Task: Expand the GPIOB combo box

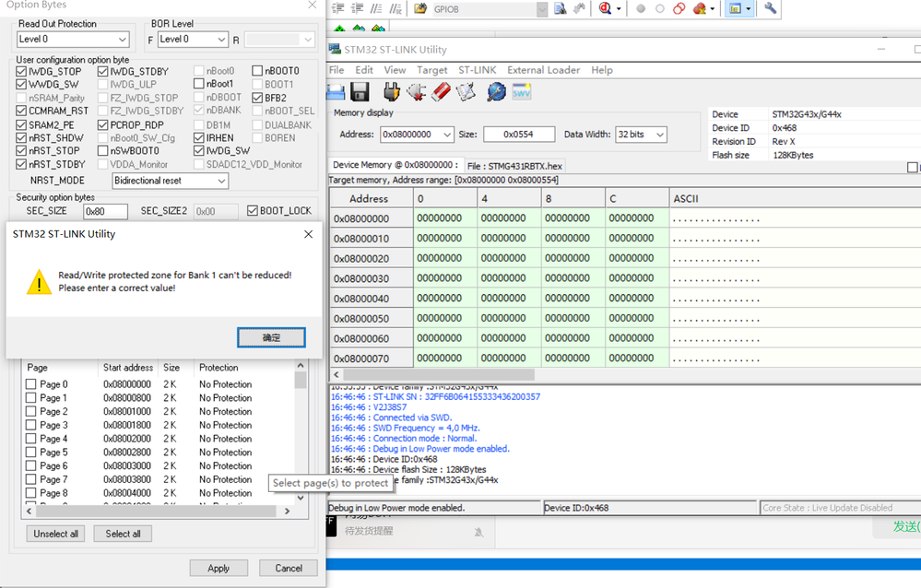Action: click(x=541, y=9)
